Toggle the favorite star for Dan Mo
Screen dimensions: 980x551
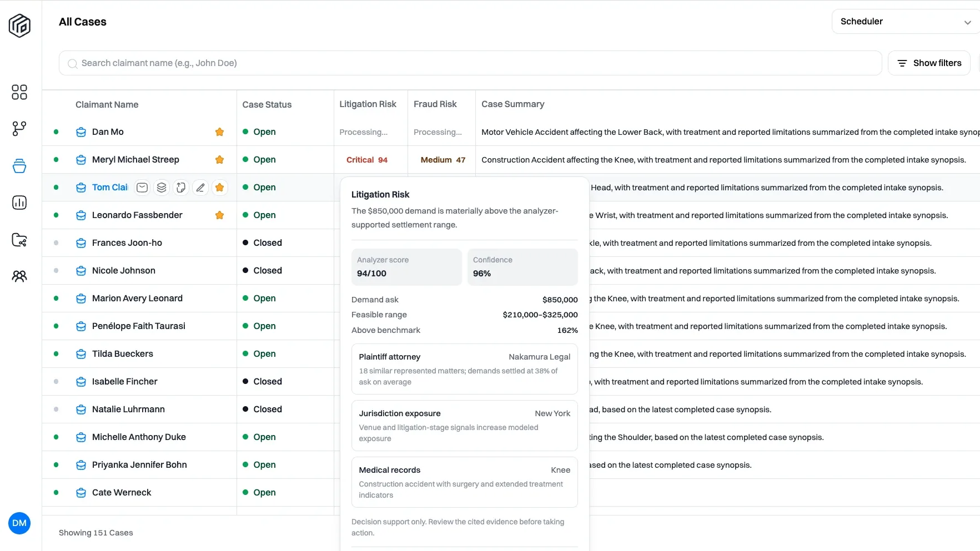[x=220, y=132]
